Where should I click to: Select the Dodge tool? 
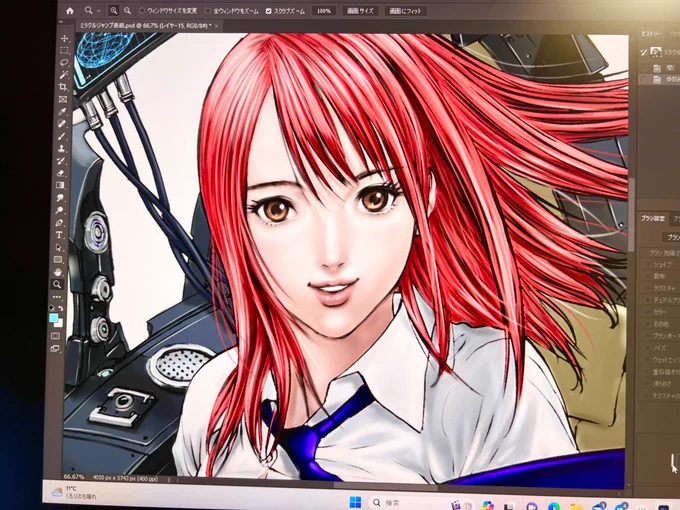[59, 210]
